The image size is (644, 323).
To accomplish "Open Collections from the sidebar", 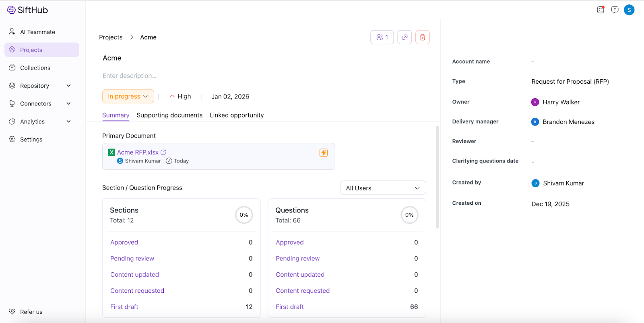I will pyautogui.click(x=35, y=68).
